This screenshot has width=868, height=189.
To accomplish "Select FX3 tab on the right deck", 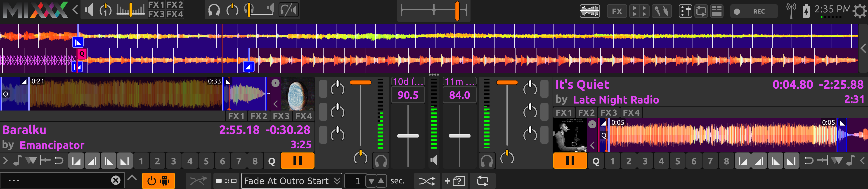I will pyautogui.click(x=608, y=113).
